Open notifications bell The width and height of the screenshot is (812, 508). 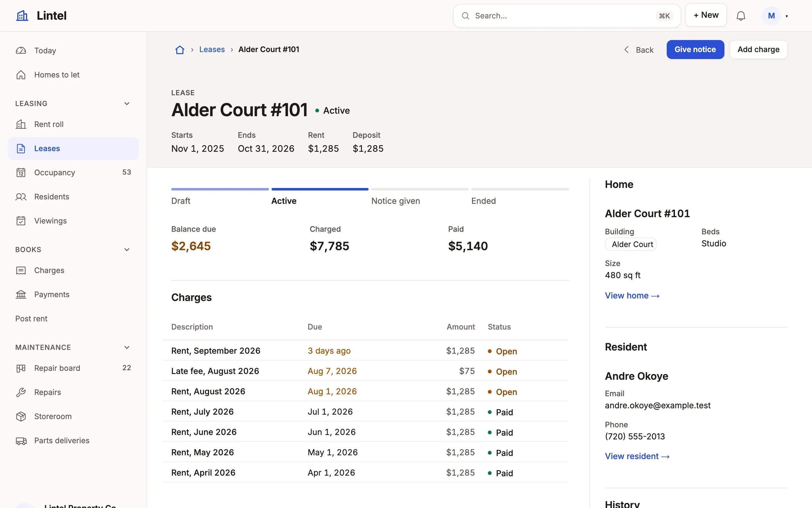click(741, 16)
